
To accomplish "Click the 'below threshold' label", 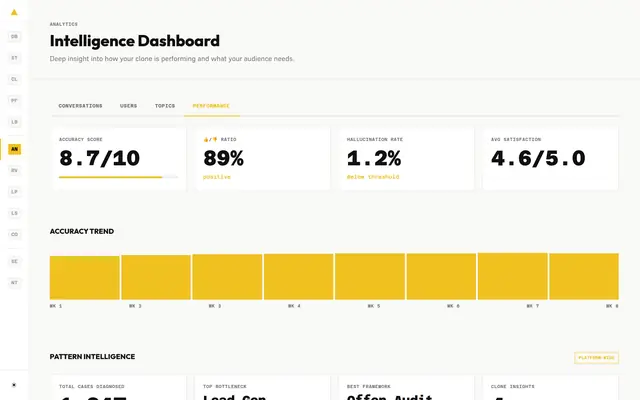I will tap(373, 177).
